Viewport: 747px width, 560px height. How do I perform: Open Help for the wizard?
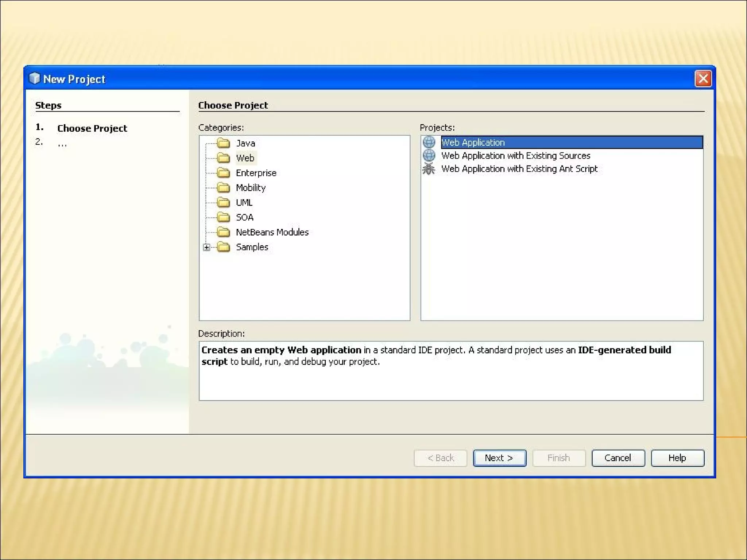click(x=677, y=458)
